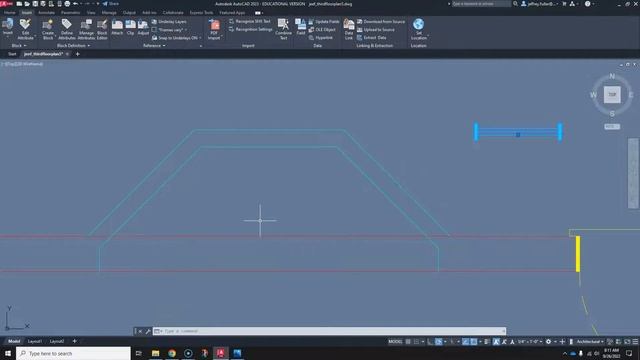The height and width of the screenshot is (360, 640).
Task: Click the Windows Start button
Action: click(8, 353)
